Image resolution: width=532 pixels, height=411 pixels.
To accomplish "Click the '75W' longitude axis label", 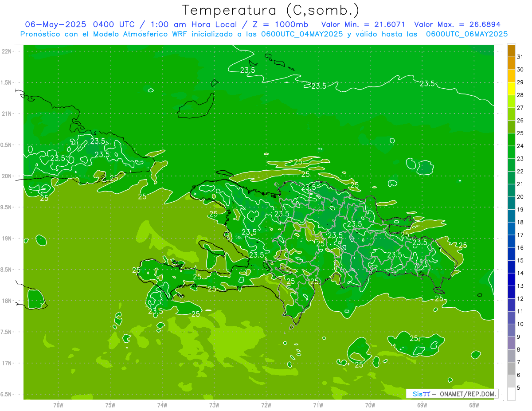I will pos(110,405).
